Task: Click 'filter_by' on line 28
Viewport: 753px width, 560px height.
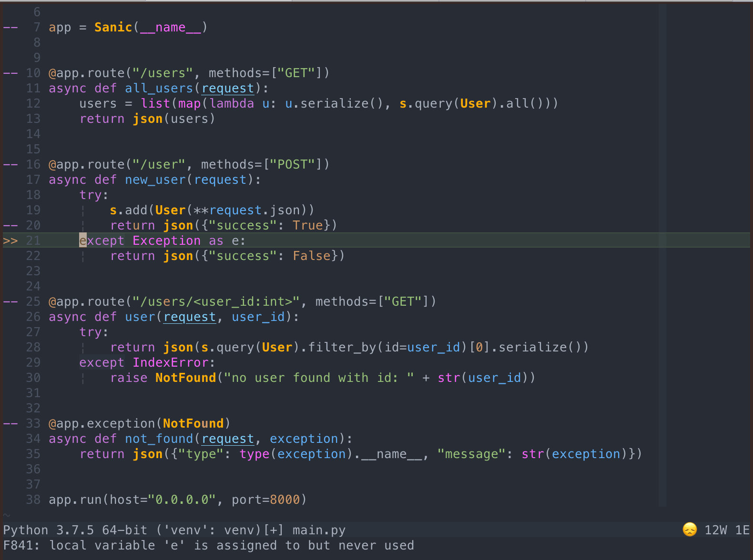Action: pos(342,347)
